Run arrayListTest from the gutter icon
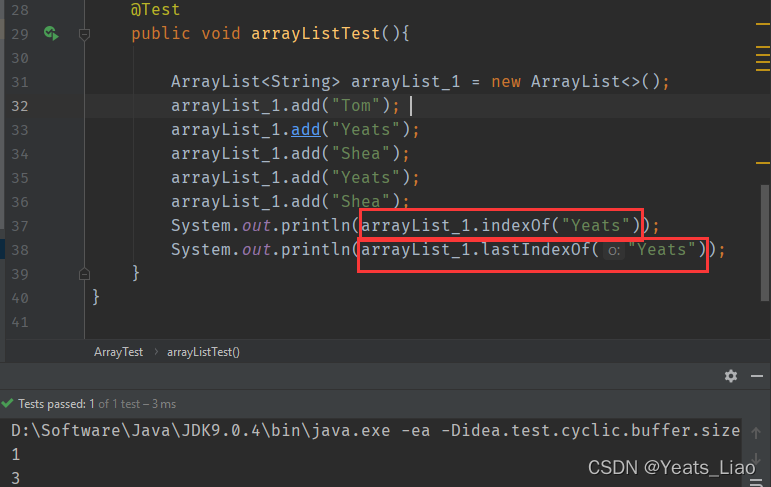Viewport: 771px width, 487px height. [51, 33]
